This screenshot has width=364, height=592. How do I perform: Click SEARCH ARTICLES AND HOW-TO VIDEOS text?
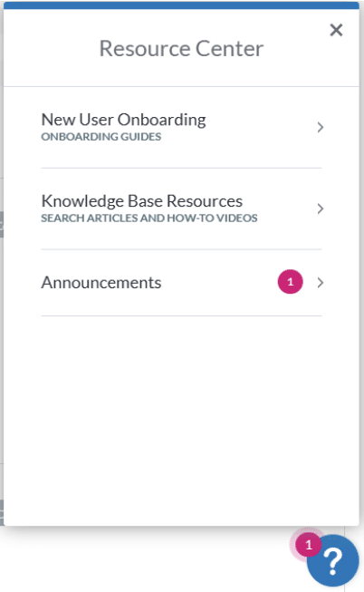click(149, 218)
